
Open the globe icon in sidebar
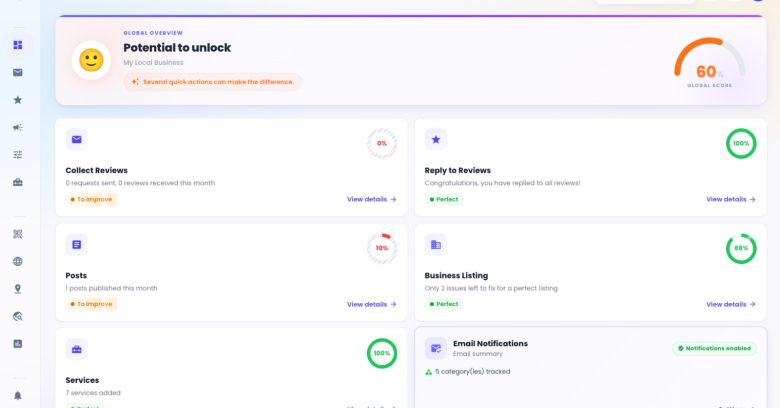point(18,261)
